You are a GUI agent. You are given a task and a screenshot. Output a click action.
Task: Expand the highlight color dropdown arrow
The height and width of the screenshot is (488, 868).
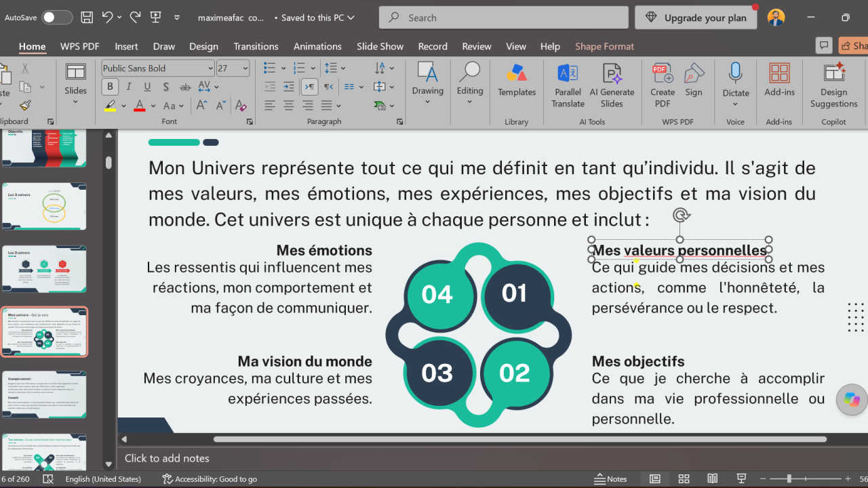[x=123, y=106]
